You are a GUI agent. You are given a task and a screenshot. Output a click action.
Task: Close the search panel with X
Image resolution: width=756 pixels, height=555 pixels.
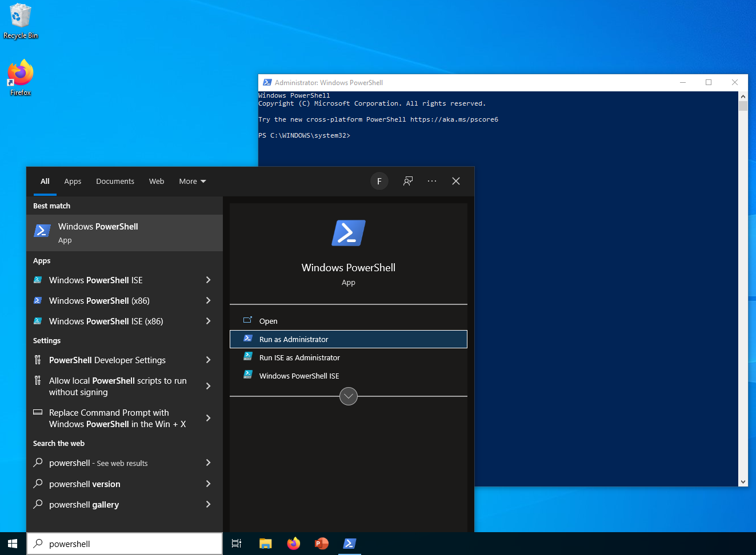pyautogui.click(x=456, y=181)
